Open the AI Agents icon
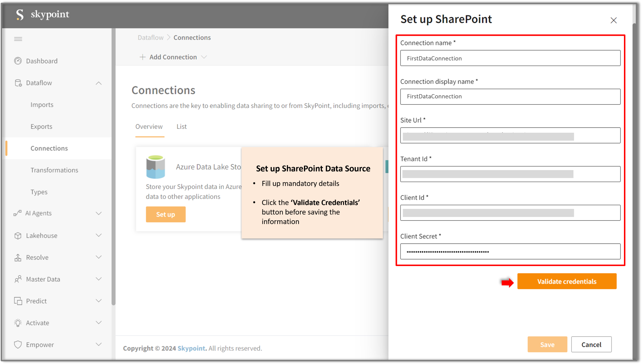The height and width of the screenshot is (364, 642). (18, 213)
